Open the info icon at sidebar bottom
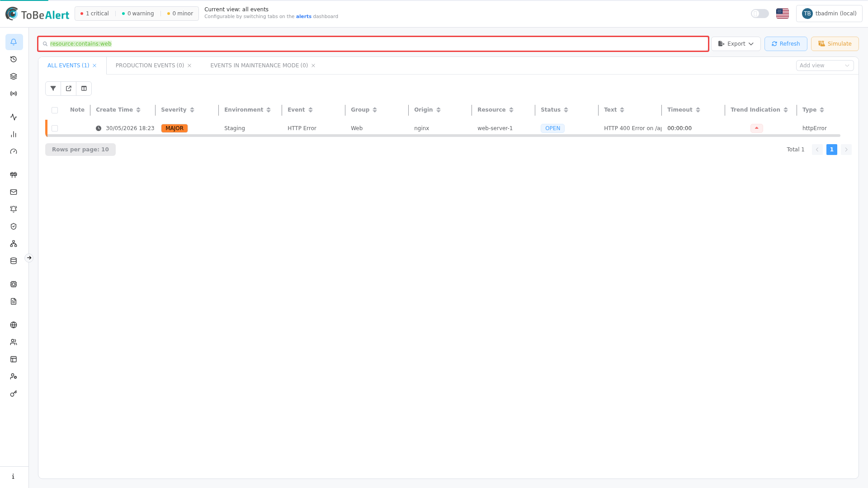 pyautogui.click(x=14, y=476)
